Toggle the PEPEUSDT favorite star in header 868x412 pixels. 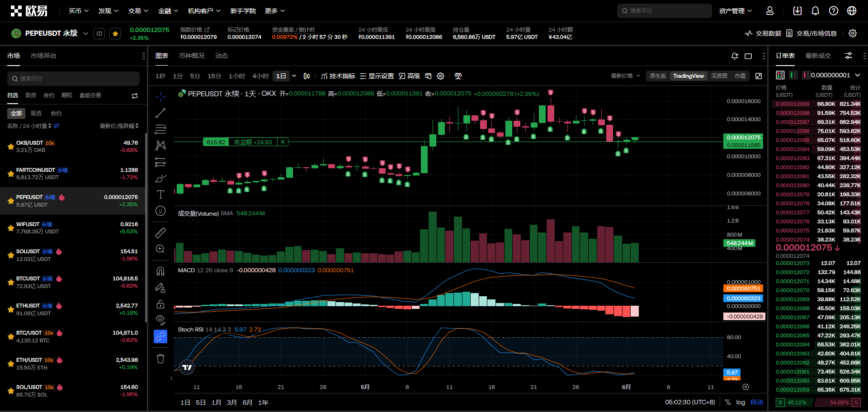tap(115, 33)
